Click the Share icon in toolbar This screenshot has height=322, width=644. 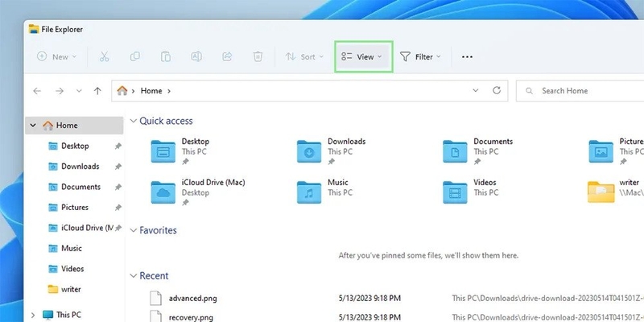227,56
